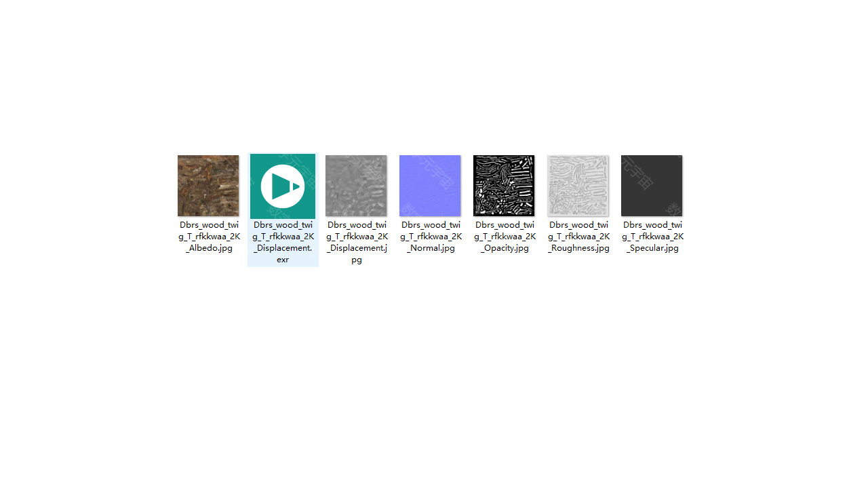The width and height of the screenshot is (868, 488).
Task: Select the black-and-white Opacity thumbnail
Action: tap(504, 186)
